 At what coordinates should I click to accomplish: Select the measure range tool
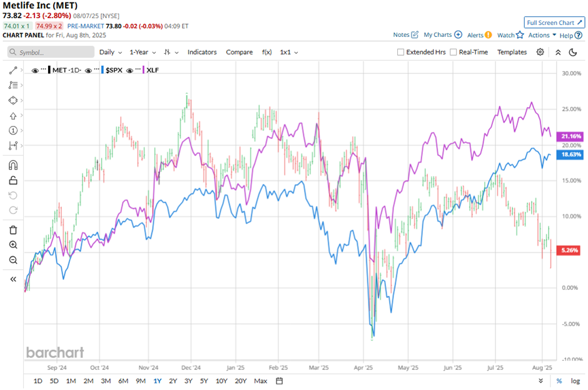point(13,146)
